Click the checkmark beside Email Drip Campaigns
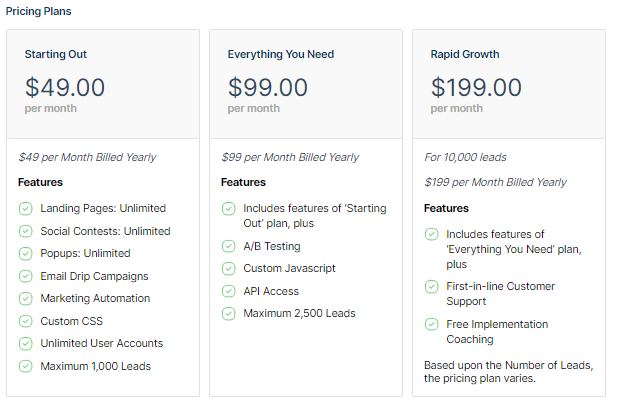Image resolution: width=617 pixels, height=404 pixels. pos(26,276)
